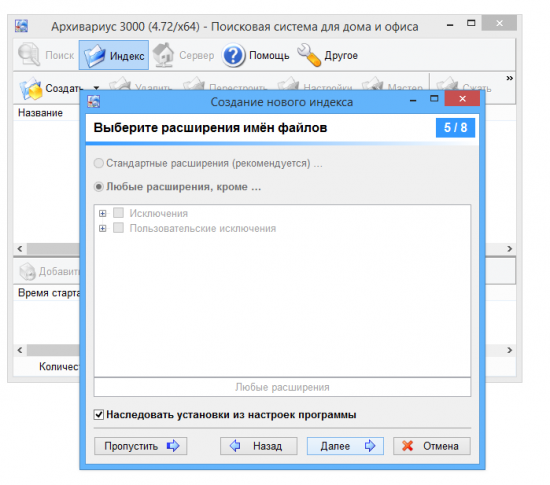Toggle the Исключения checkbox
This screenshot has height=485, width=550.
118,213
